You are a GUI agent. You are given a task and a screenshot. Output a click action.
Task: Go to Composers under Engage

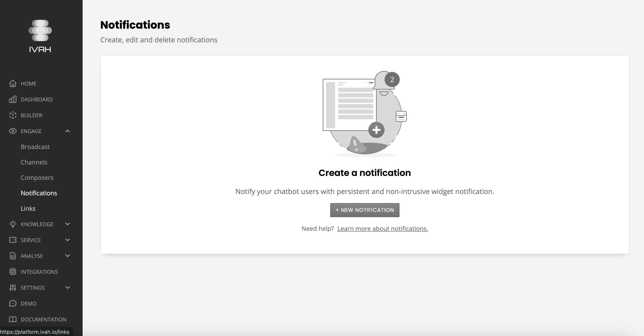point(37,177)
